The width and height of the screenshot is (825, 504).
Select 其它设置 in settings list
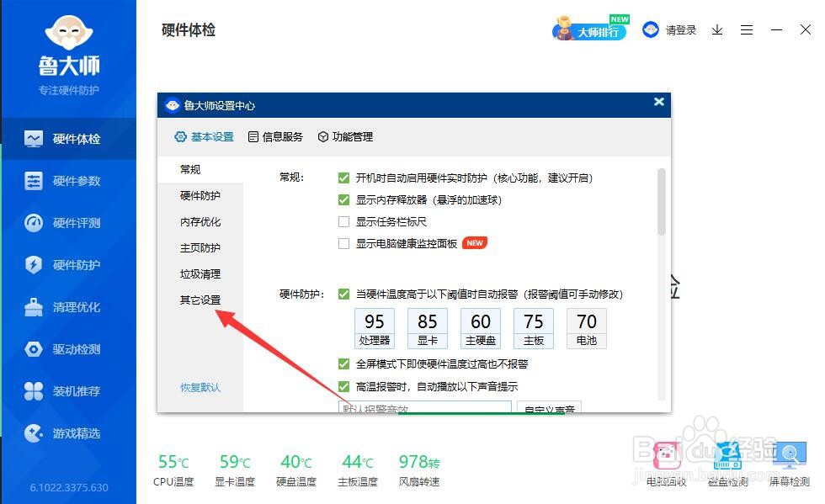point(200,300)
